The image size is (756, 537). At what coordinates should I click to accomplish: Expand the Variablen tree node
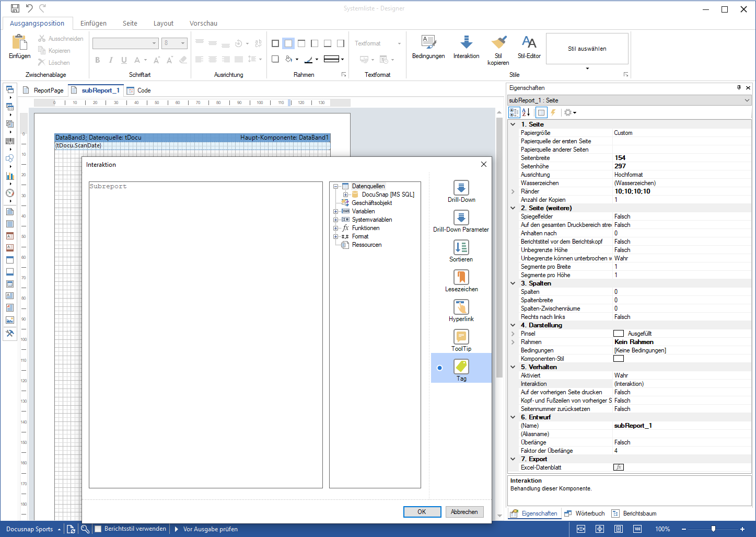point(335,211)
